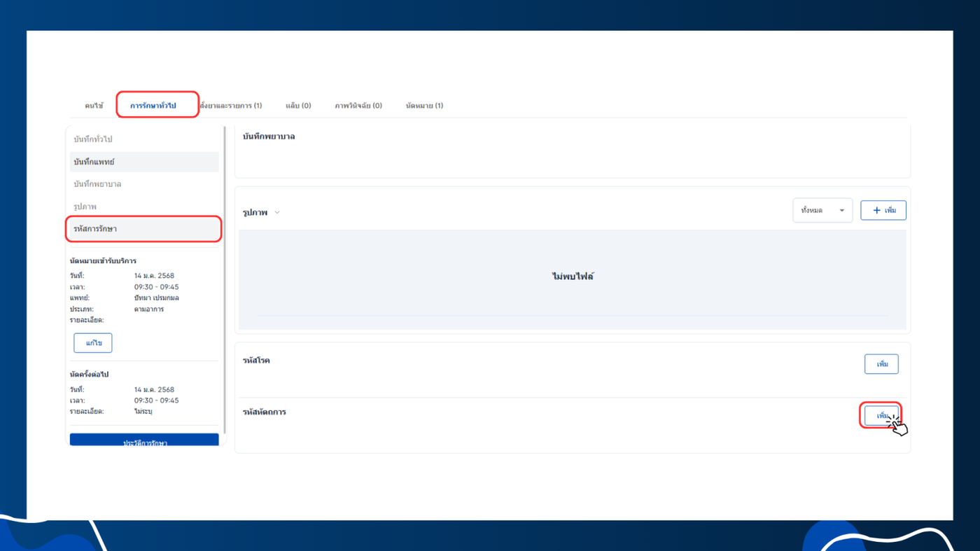Expand the chevron next to รูปภาพ heading
Screen dimensions: 980x551
(x=277, y=213)
